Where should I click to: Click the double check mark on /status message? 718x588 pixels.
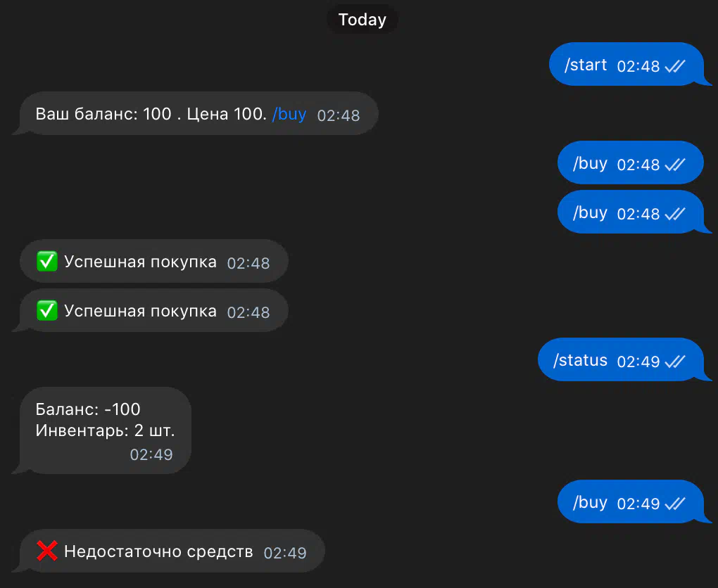(x=675, y=362)
